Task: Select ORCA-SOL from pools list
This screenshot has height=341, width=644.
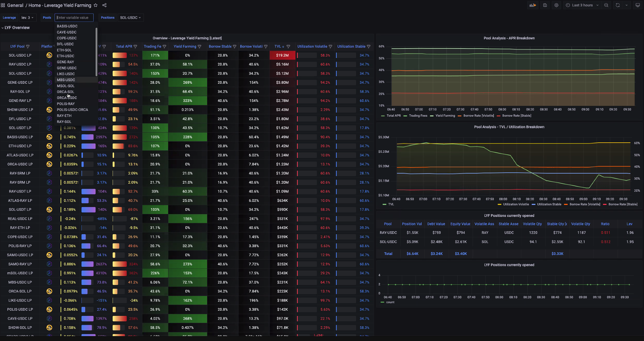Action: (66, 92)
